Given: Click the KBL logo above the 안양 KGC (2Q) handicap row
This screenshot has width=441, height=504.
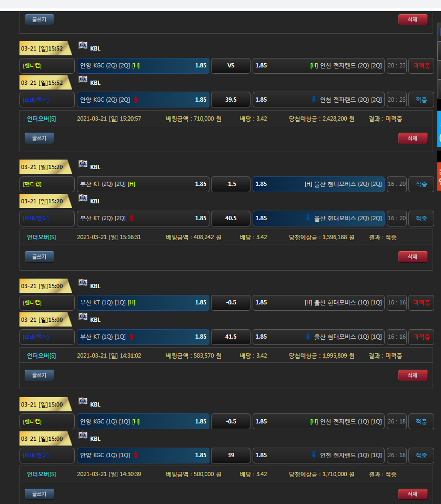Looking at the screenshot, I should pos(83,46).
